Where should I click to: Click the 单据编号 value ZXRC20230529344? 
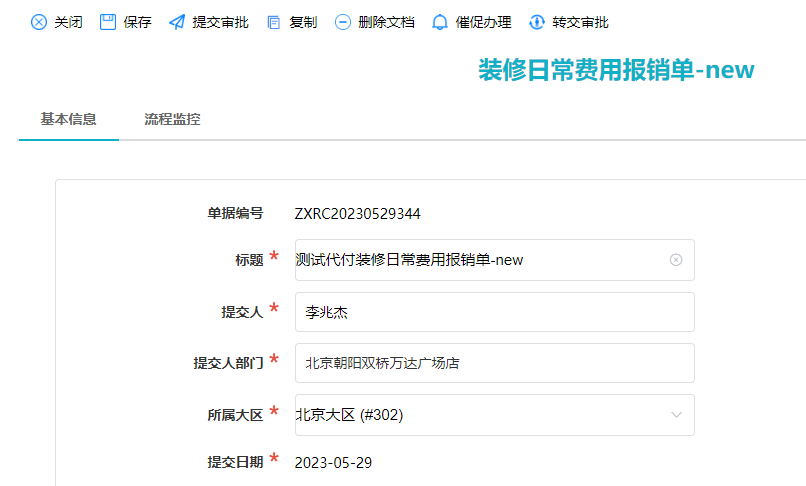point(357,213)
